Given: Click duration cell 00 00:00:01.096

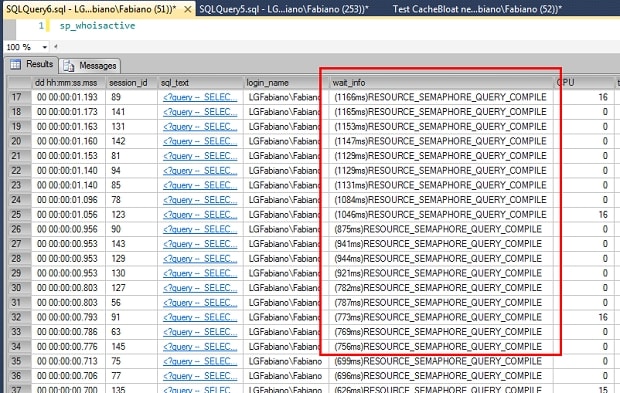Looking at the screenshot, I should click(68, 200).
